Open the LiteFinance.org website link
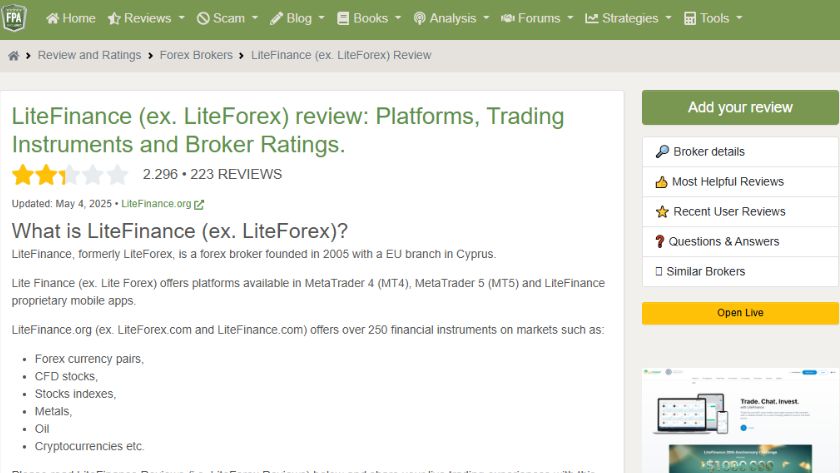This screenshot has height=473, width=840. pyautogui.click(x=156, y=204)
